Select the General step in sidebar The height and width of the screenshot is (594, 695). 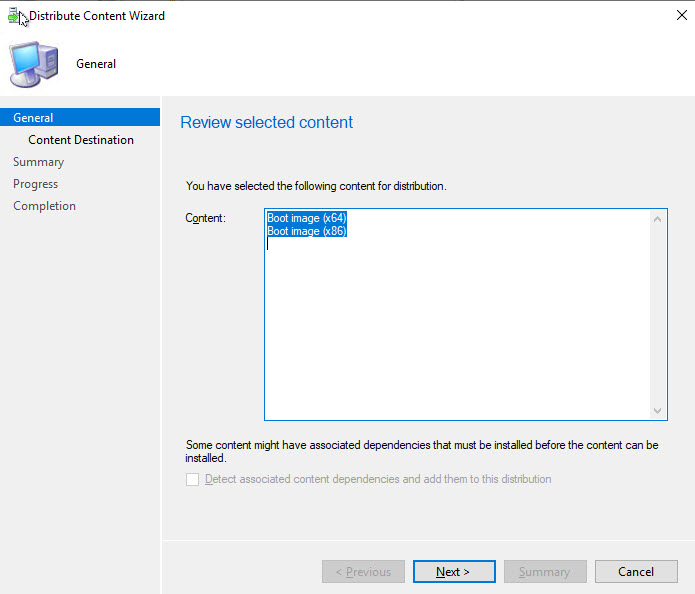pos(34,118)
